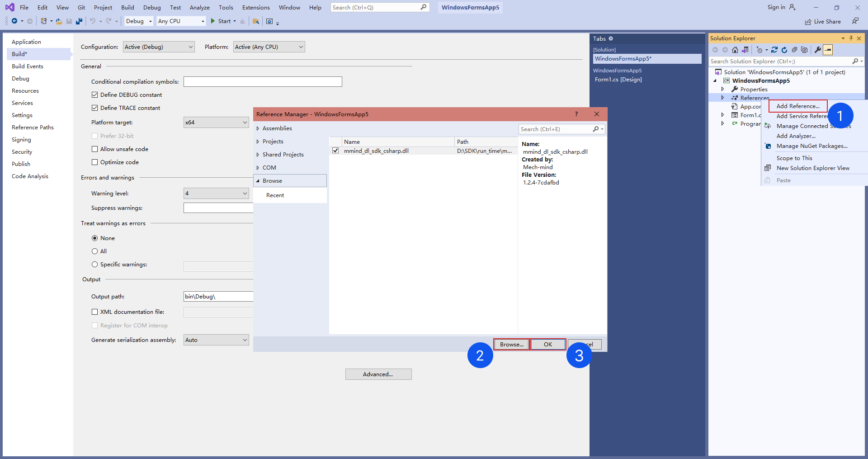The height and width of the screenshot is (459, 868).
Task: Enable Allow unsafe code checkbox
Action: [x=94, y=149]
